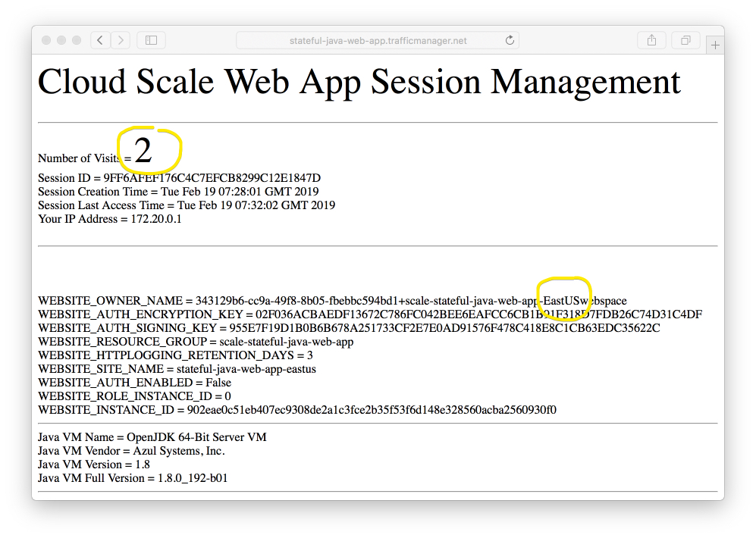Click the Session Creation Time line
The height and width of the screenshot is (538, 756).
coord(178,191)
